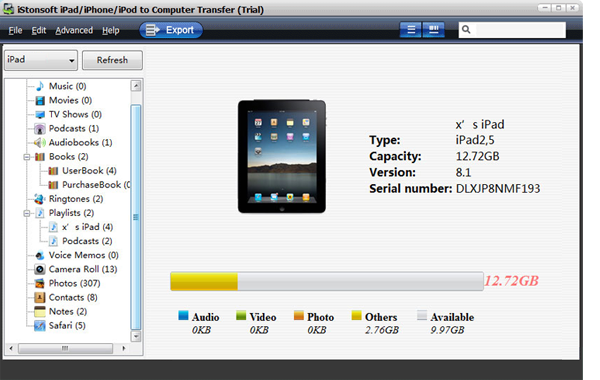
Task: Collapse the Books tree node
Action: coord(27,157)
